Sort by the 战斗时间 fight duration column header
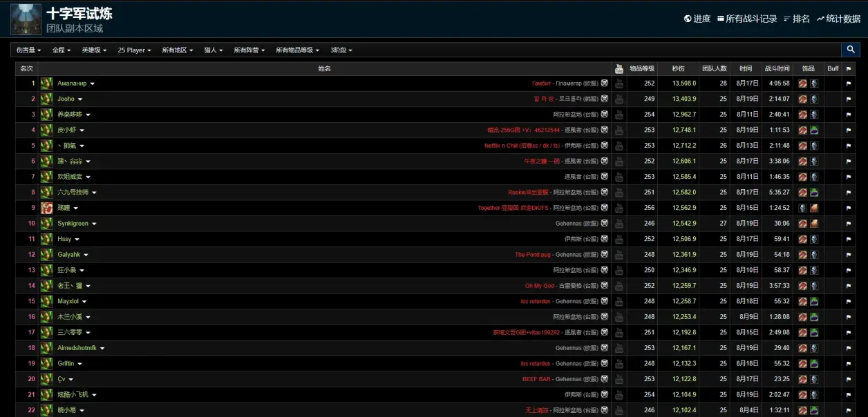 777,68
